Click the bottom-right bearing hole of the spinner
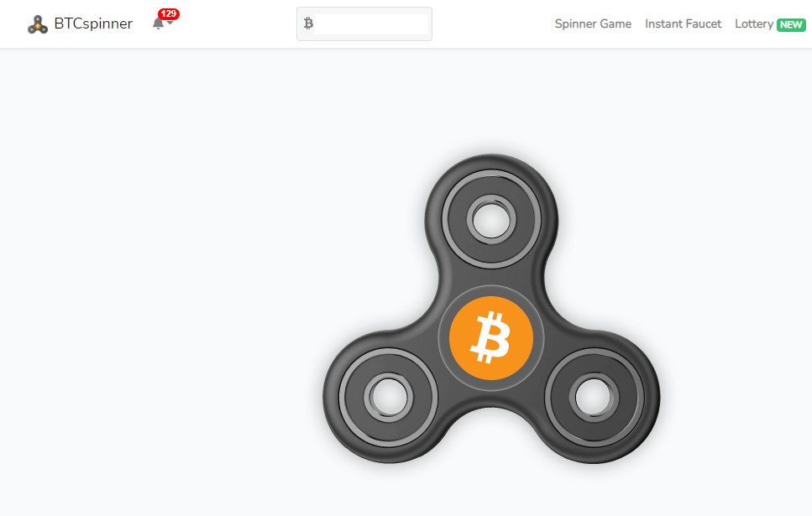 [594, 398]
